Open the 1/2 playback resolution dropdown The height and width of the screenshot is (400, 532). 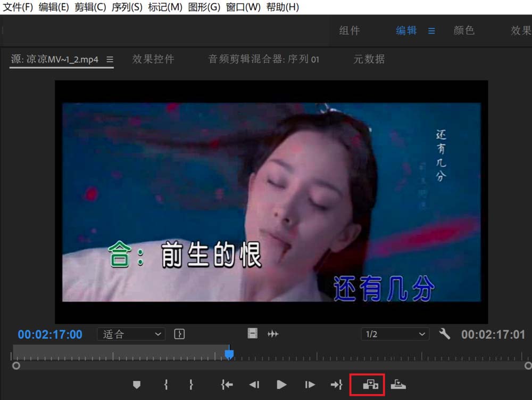tap(395, 334)
